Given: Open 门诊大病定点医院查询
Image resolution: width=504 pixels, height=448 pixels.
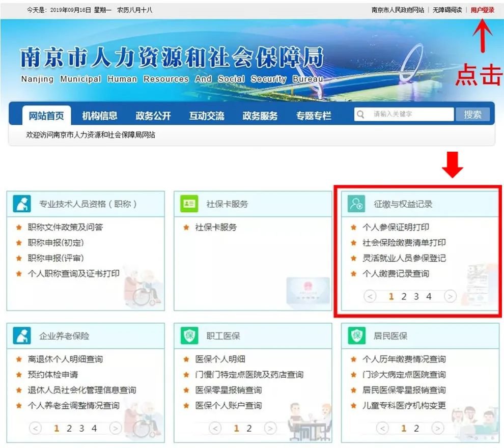Looking at the screenshot, I should 404,374.
